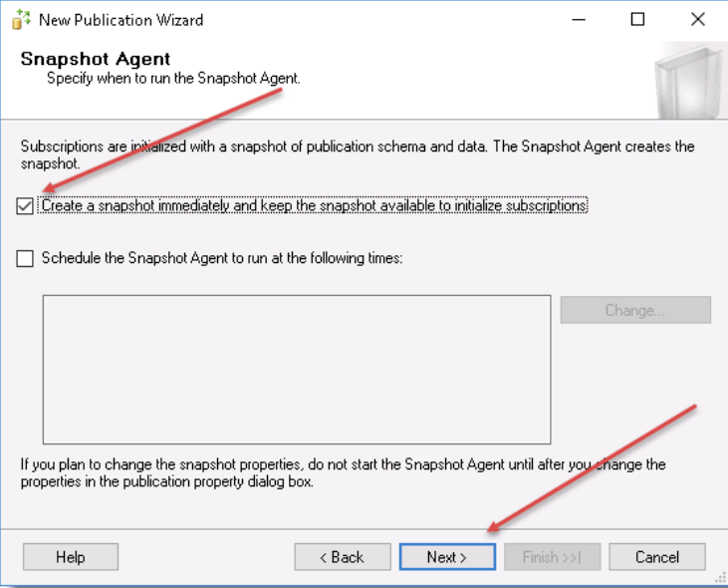
Task: Click the disabled Finish button
Action: (x=553, y=557)
